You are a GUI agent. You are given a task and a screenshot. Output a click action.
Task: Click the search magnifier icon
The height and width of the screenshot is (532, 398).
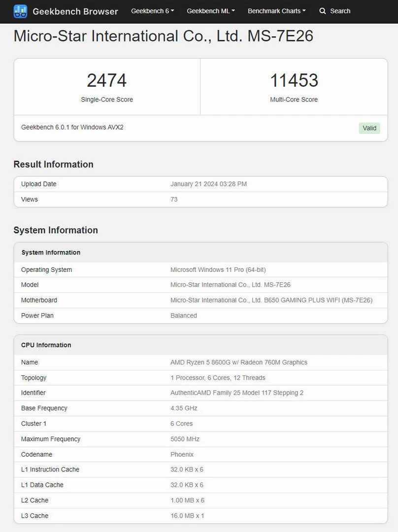pos(323,11)
